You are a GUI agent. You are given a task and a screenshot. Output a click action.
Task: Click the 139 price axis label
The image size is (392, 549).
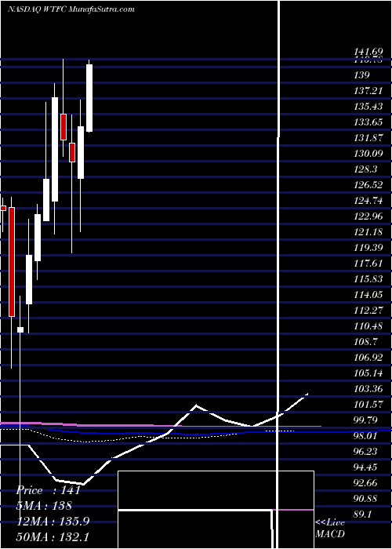click(362, 75)
